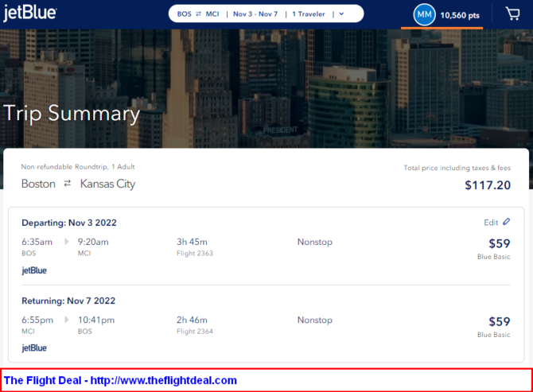The width and height of the screenshot is (533, 392).
Task: Open the shopping cart icon
Action: click(512, 14)
